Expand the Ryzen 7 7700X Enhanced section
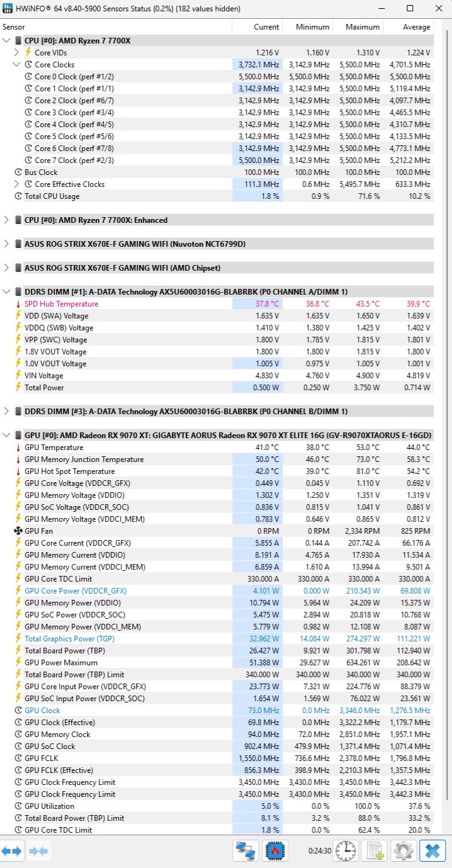The image size is (452, 868). pyautogui.click(x=6, y=220)
